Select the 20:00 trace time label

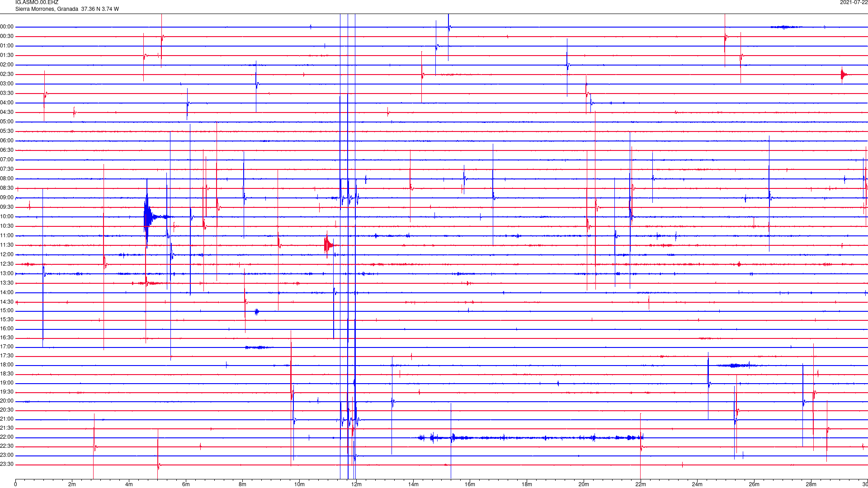[7, 401]
